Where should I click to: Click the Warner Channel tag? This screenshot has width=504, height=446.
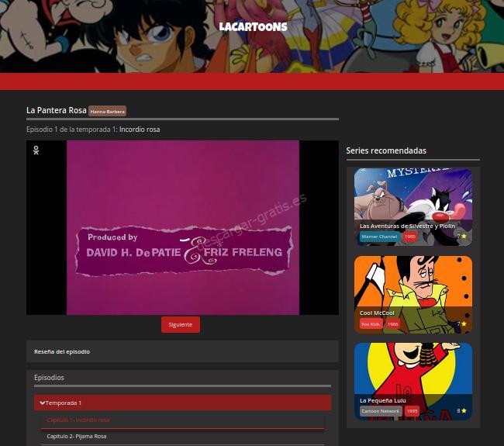coord(379,237)
